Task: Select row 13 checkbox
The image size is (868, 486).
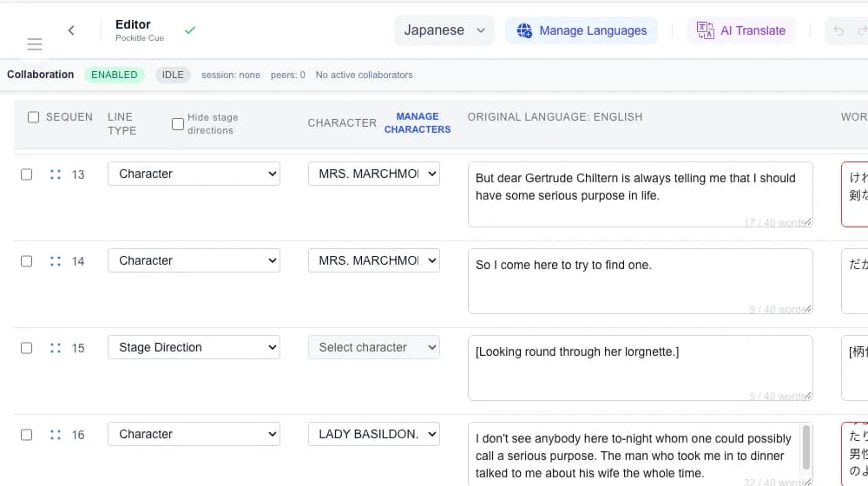Action: pos(27,174)
